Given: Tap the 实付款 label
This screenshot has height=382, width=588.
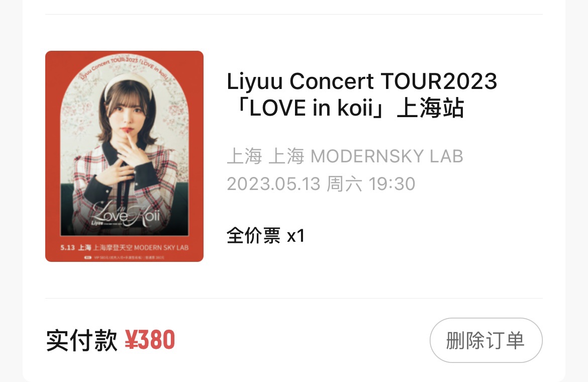Looking at the screenshot, I should pos(82,340).
